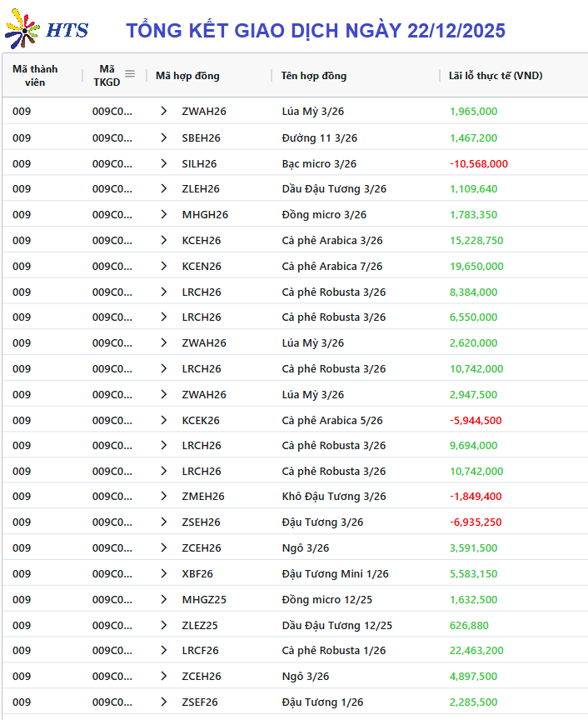588x720 pixels.
Task: Sort by Tên hợp đồng column header
Action: coord(314,76)
